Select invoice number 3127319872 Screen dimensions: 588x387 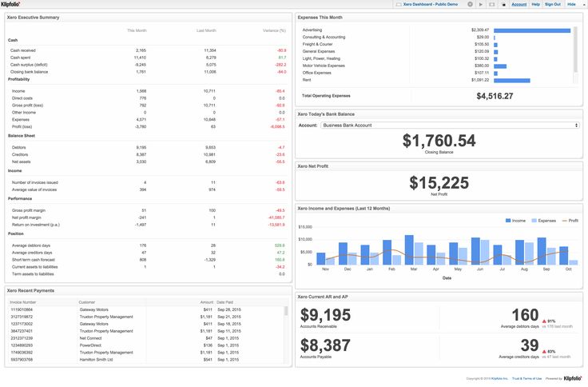(22, 317)
